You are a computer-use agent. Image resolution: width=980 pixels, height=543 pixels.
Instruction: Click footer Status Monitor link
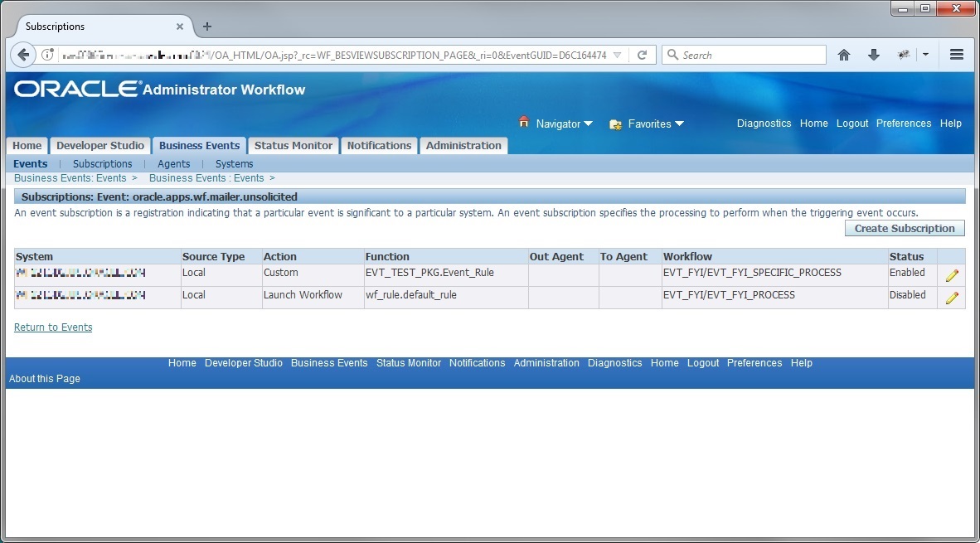(x=409, y=363)
